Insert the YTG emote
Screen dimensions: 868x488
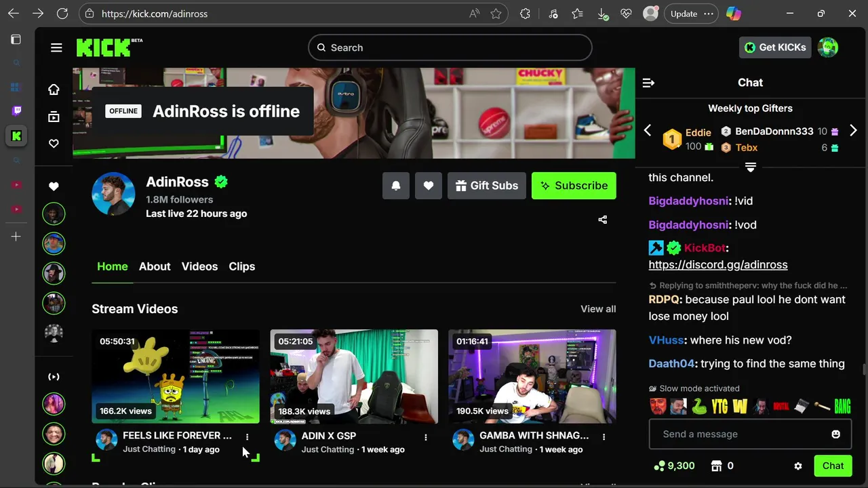(720, 407)
